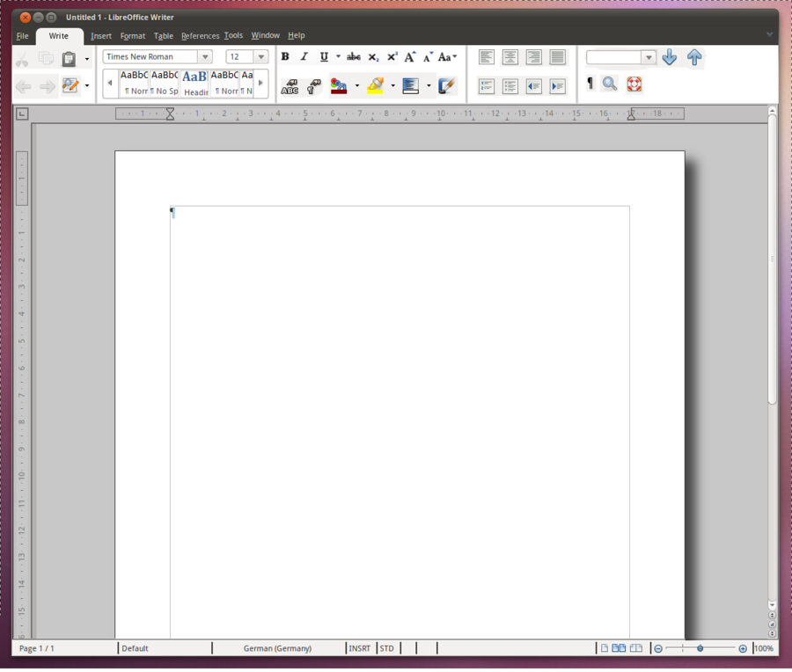
Task: Click the Help lifebuoy icon
Action: (x=634, y=84)
